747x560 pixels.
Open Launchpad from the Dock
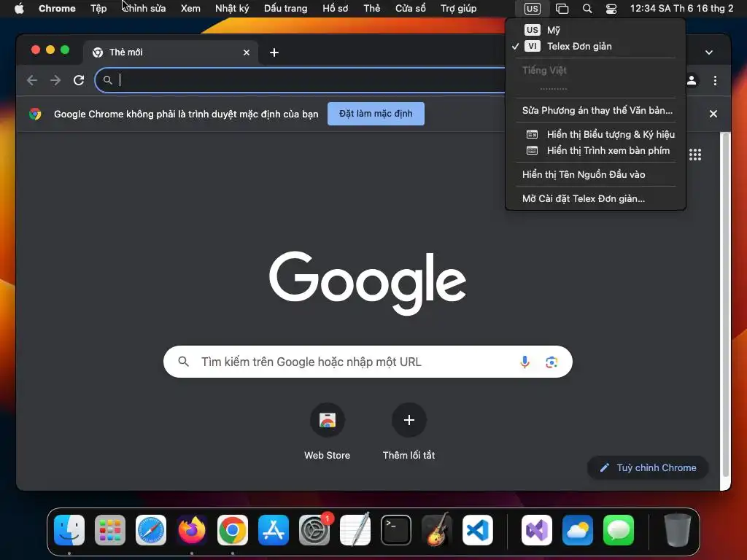pos(110,529)
